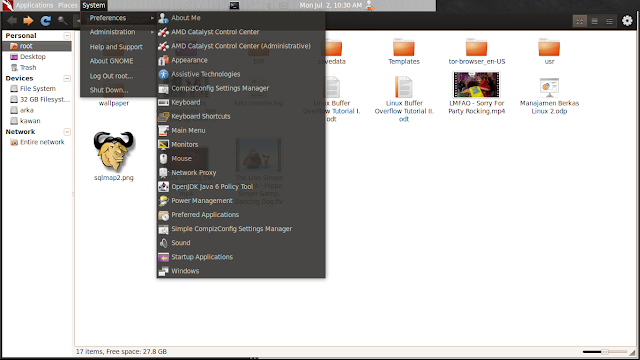
Task: Click the About Me icon in Preferences menu
Action: [x=163, y=18]
